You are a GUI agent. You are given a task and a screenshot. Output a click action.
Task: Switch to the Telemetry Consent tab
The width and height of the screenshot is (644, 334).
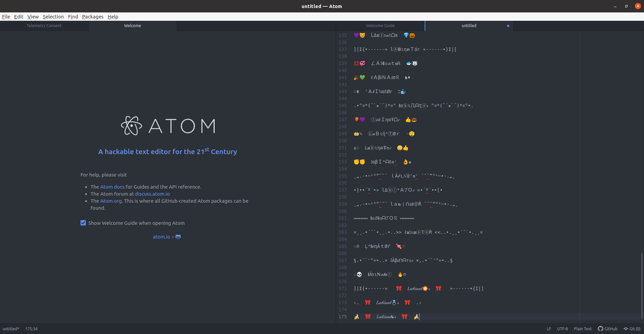pos(44,26)
